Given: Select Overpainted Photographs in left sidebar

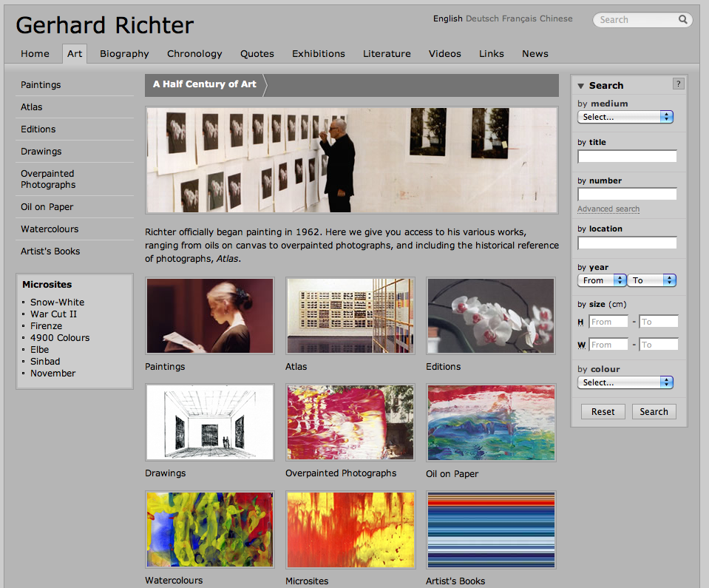Looking at the screenshot, I should click(x=48, y=179).
